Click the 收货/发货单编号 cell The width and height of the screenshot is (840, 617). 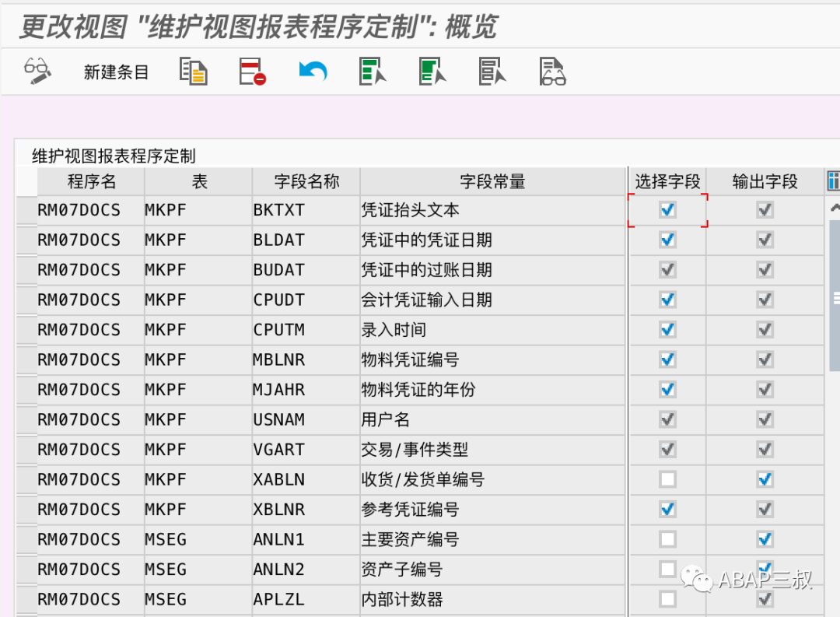(x=492, y=479)
